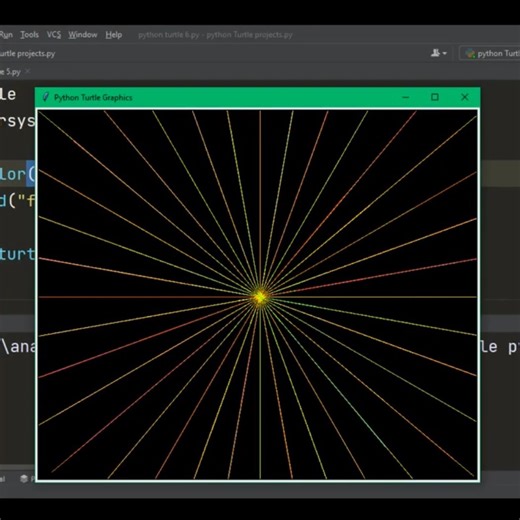Click the 'python turtle 6.py' PyCharm title text
The width and height of the screenshot is (520, 520).
coord(169,35)
